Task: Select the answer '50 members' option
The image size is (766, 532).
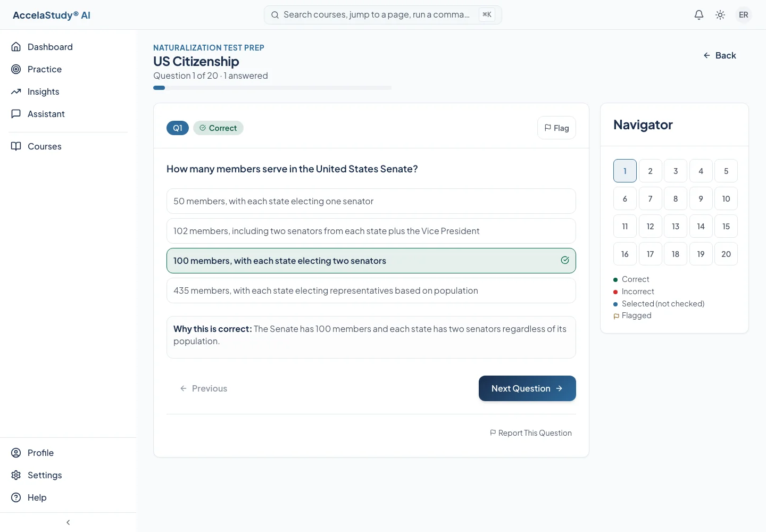Action: pyautogui.click(x=371, y=201)
